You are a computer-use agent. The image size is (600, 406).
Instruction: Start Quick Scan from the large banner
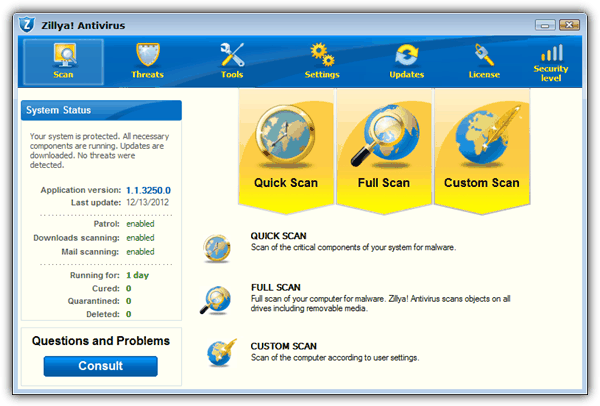click(x=286, y=151)
